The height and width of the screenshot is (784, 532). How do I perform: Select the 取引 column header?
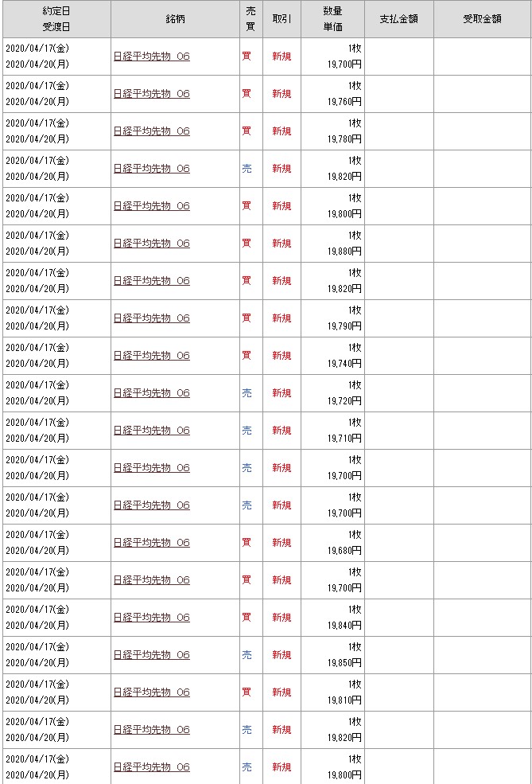282,19
